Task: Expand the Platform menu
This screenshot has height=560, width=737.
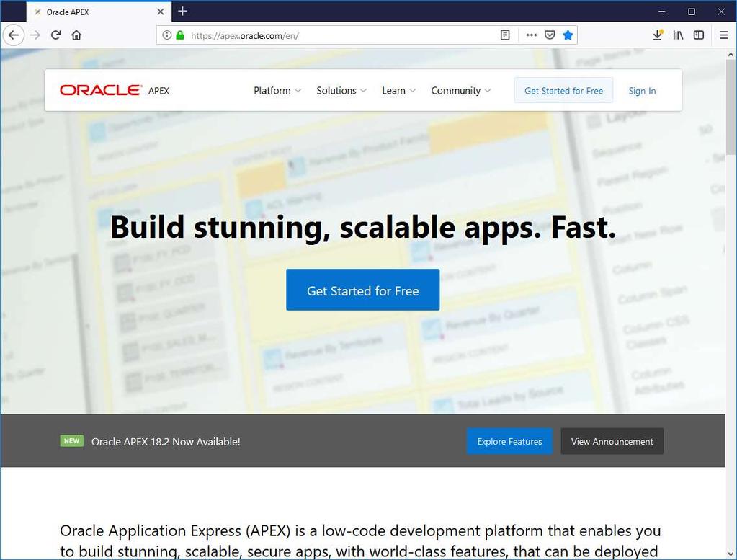Action: point(277,90)
